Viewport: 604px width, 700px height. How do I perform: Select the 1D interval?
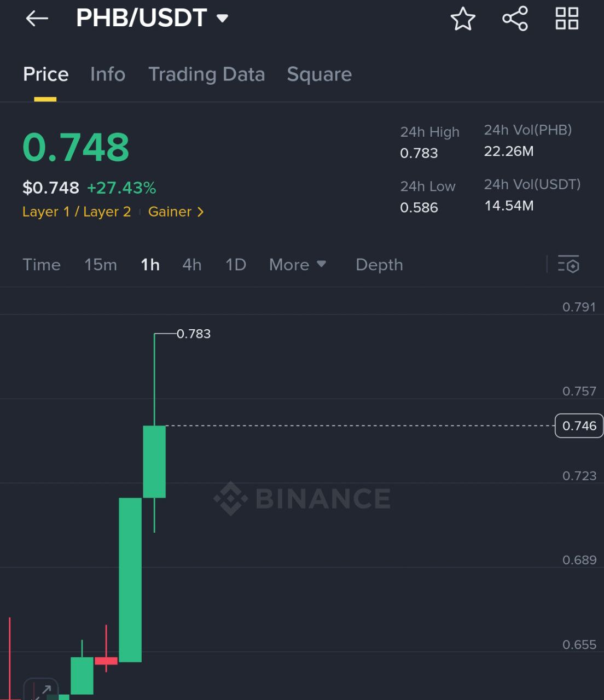(236, 265)
